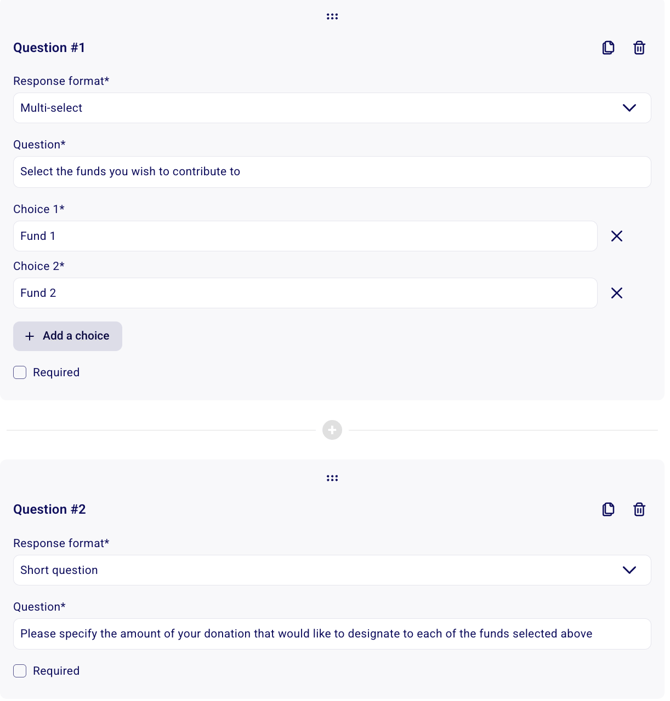Duplicate Question #2 using copy icon
The width and height of the screenshot is (670, 701).
[608, 510]
